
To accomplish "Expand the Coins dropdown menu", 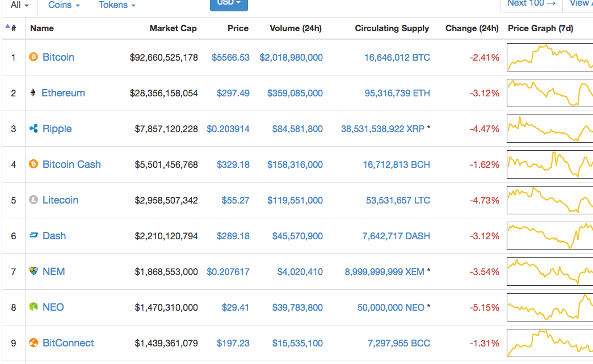I will pyautogui.click(x=64, y=5).
